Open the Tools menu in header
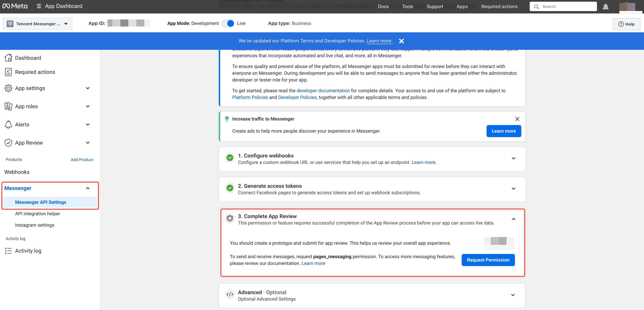 pyautogui.click(x=407, y=7)
